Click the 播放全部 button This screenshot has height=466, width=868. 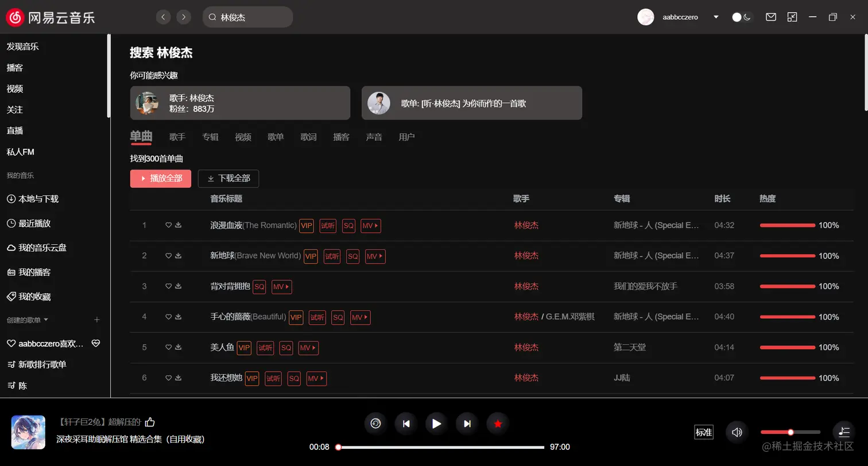160,179
